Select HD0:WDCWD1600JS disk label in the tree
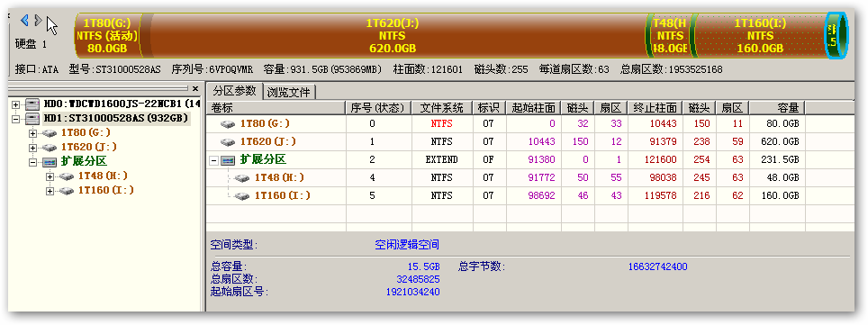This screenshot has width=868, height=325. tap(122, 104)
